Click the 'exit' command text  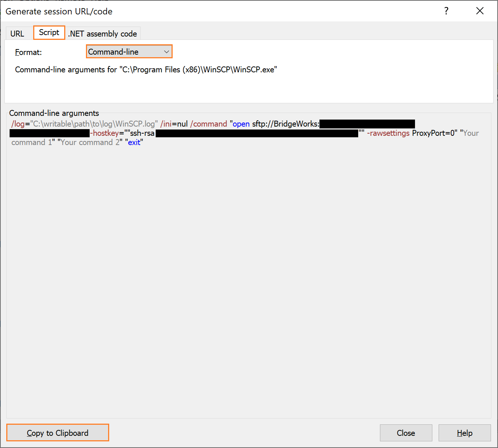click(x=134, y=142)
